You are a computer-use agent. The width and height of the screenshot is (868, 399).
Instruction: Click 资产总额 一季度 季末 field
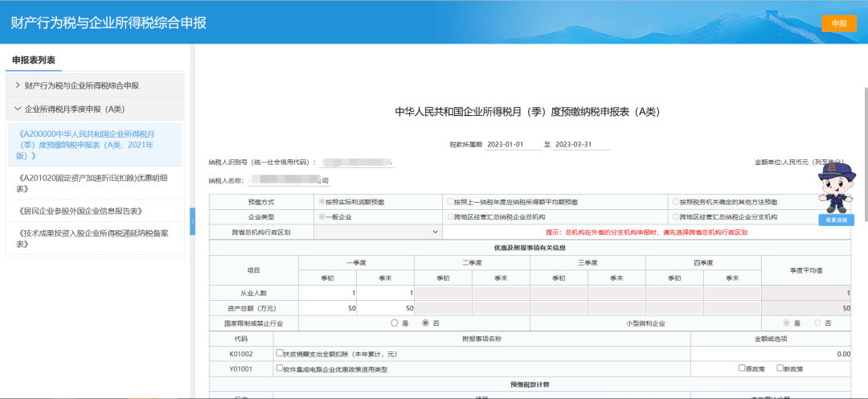[385, 308]
